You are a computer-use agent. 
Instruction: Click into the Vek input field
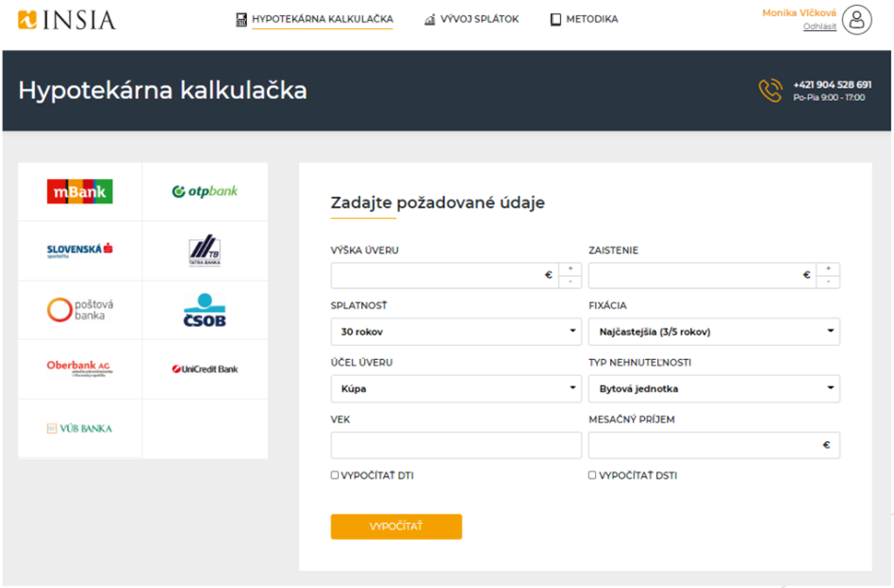(456, 445)
